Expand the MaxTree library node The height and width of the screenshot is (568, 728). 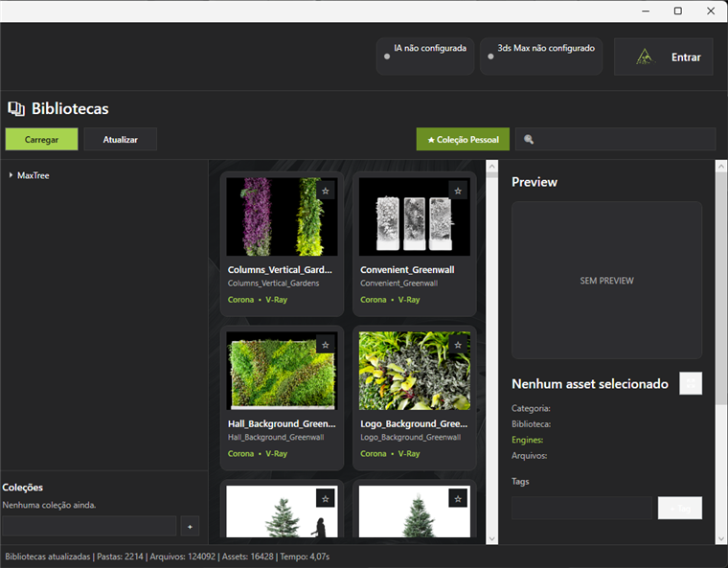pyautogui.click(x=11, y=175)
